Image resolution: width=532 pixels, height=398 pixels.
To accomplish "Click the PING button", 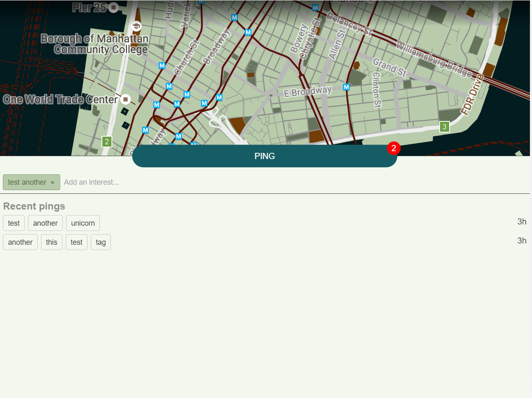I will point(264,156).
